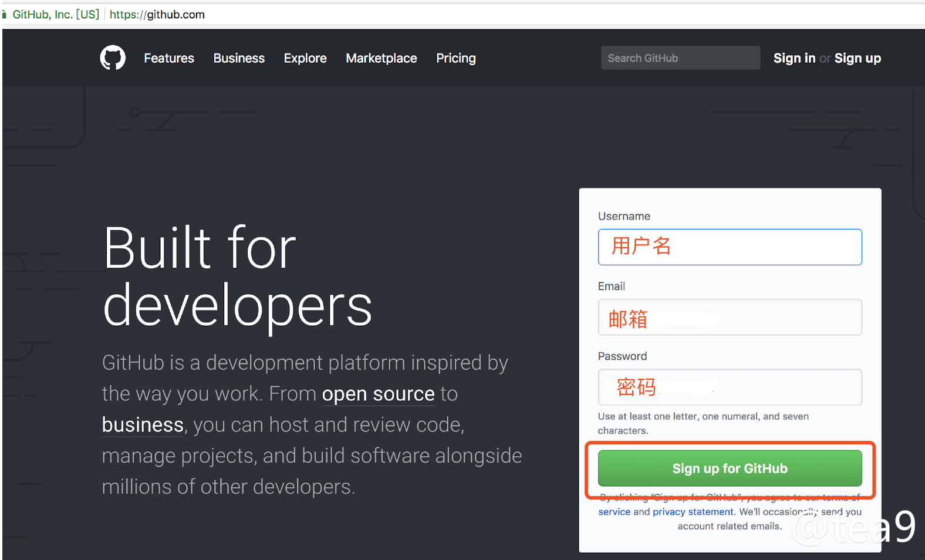Open the terms of service link
925x560 pixels.
tap(614, 512)
